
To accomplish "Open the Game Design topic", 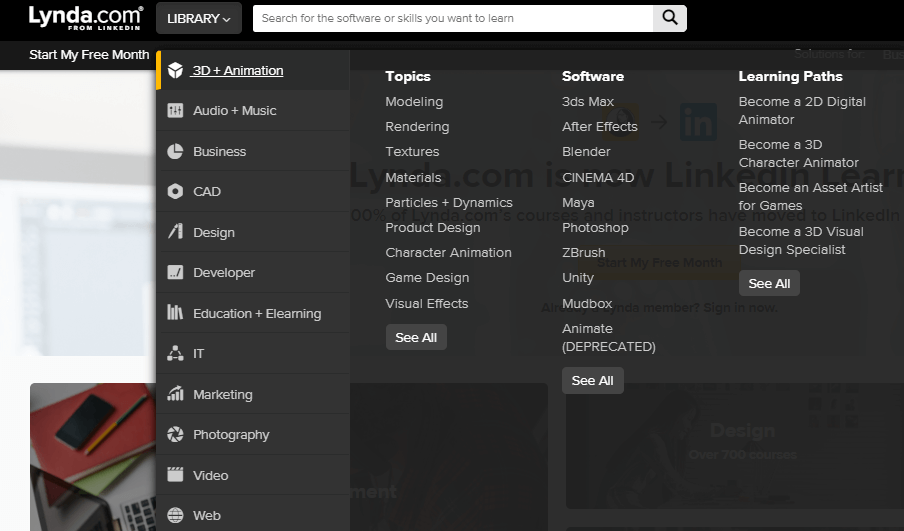I will click(427, 278).
